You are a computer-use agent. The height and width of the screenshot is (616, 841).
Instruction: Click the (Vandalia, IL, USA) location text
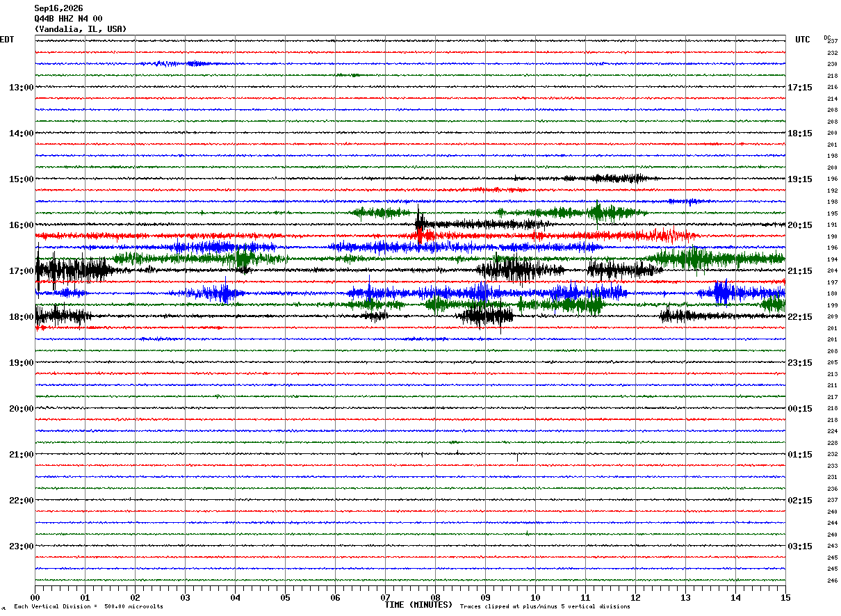coord(81,29)
